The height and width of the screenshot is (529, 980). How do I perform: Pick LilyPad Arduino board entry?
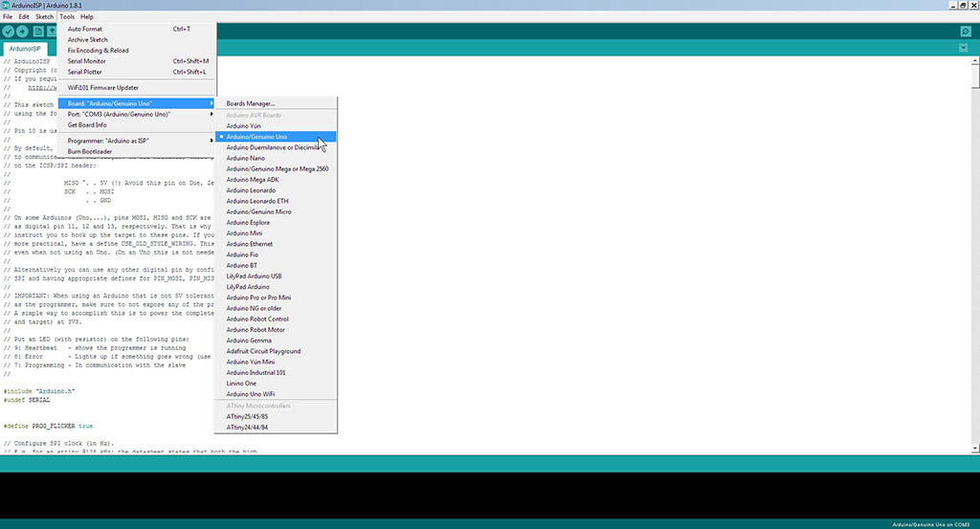276,287
